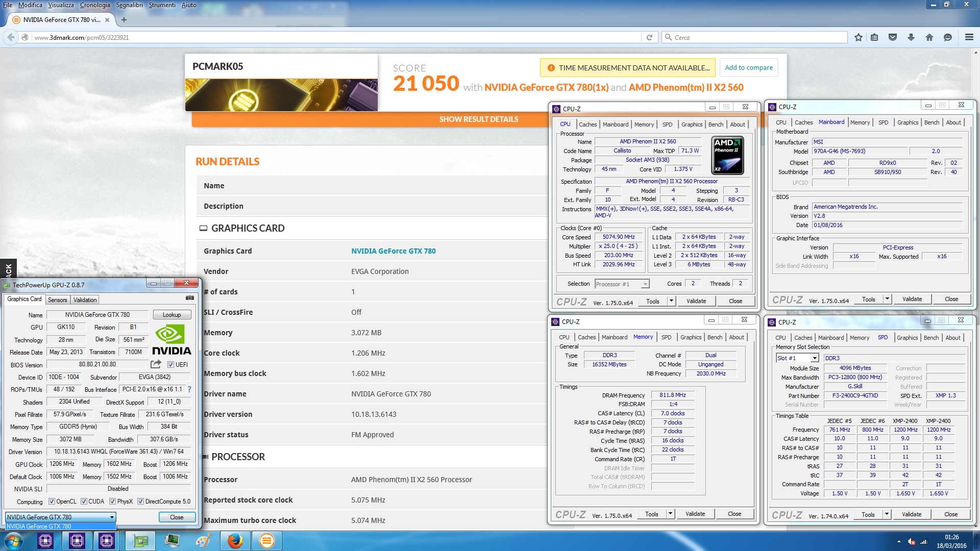Click the address bar URL field
980x551 pixels.
[337, 37]
